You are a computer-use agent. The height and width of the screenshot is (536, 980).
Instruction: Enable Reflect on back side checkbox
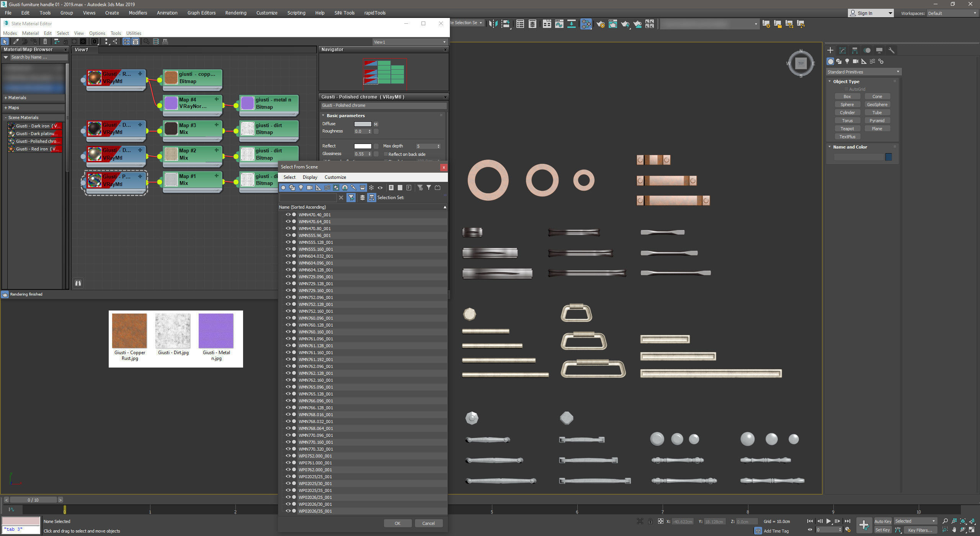tap(385, 154)
